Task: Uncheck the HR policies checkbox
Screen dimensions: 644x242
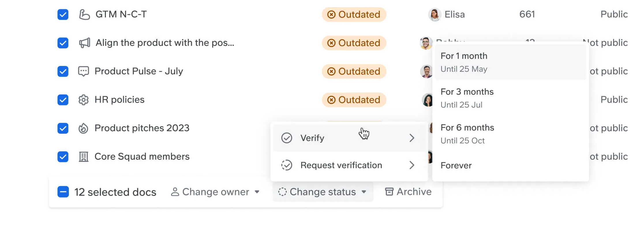Action: pos(63,100)
